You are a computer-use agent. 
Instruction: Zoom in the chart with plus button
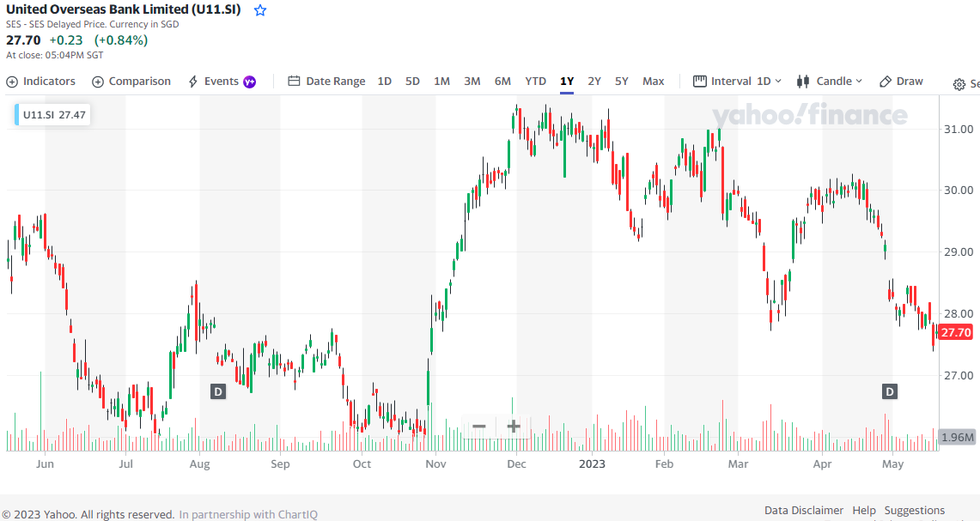[x=513, y=427]
